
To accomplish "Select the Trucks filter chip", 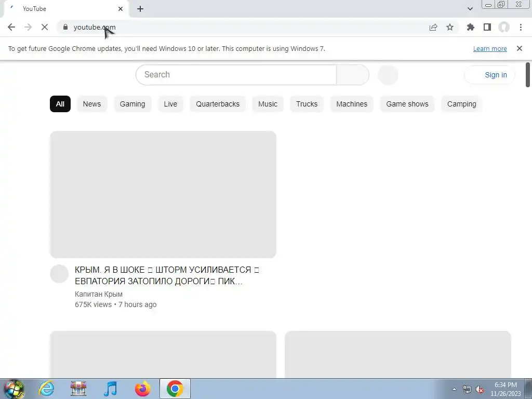I will pyautogui.click(x=307, y=104).
